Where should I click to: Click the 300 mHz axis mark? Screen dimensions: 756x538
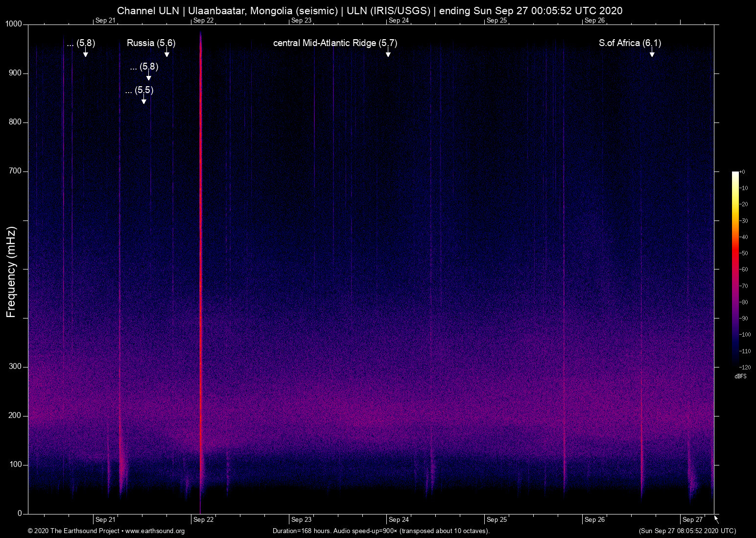[x=14, y=366]
